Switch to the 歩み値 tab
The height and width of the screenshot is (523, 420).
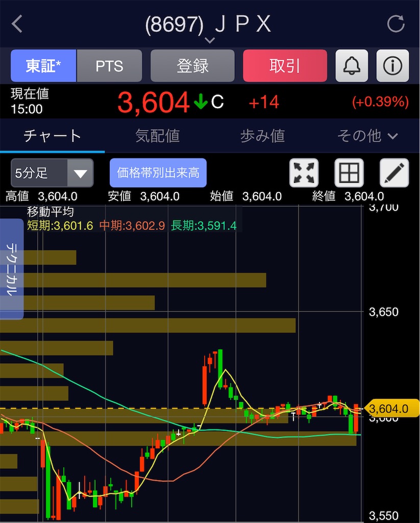pos(263,136)
